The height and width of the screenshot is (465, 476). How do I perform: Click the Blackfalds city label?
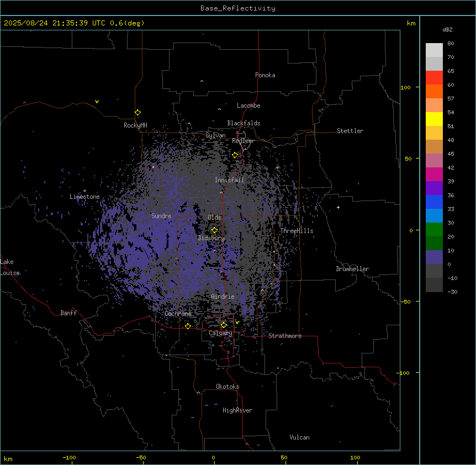tap(244, 123)
